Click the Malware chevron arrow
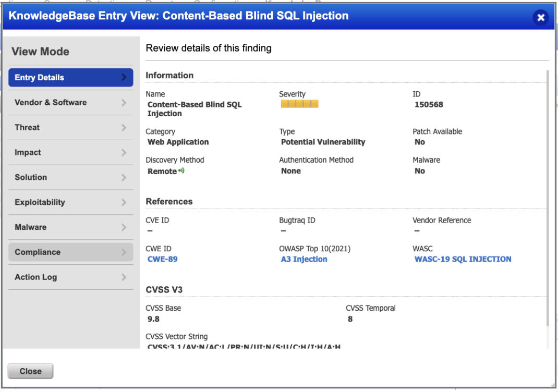The height and width of the screenshot is (392, 558). (x=124, y=227)
